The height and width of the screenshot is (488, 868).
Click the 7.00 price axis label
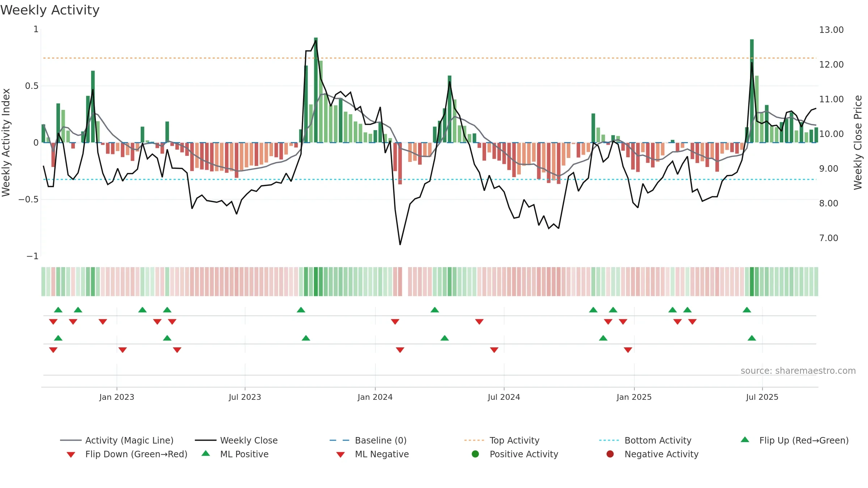click(x=828, y=238)
